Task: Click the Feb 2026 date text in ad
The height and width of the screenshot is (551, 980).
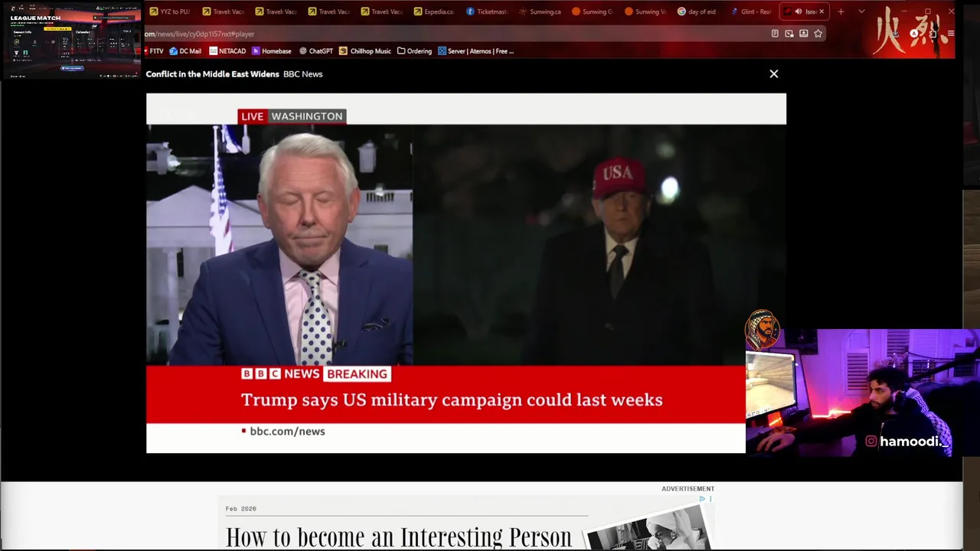Action: 240,509
